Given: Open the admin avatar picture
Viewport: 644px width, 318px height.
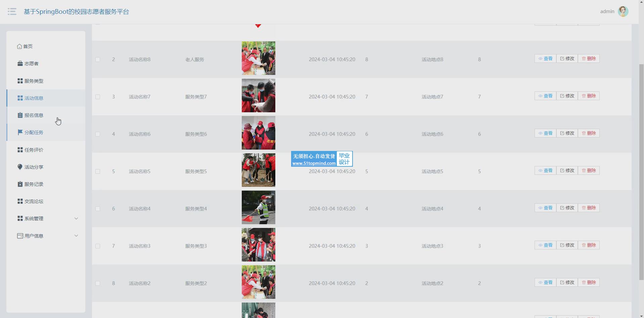Looking at the screenshot, I should [623, 11].
